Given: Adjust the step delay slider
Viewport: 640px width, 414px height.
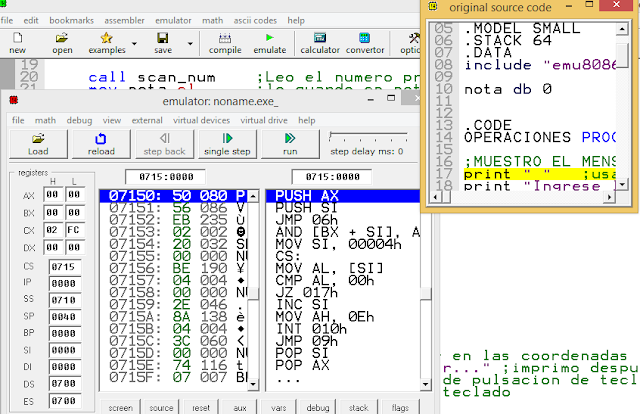Looking at the screenshot, I should point(368,137).
